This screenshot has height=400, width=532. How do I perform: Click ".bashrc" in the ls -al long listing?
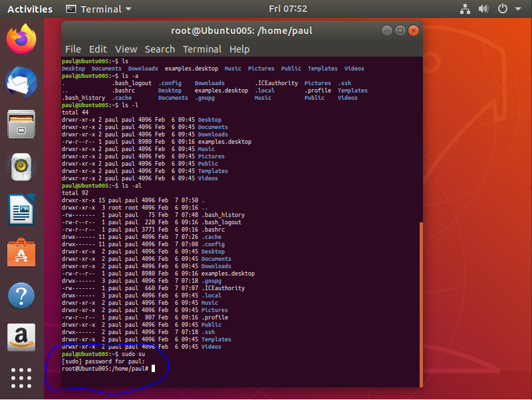213,230
